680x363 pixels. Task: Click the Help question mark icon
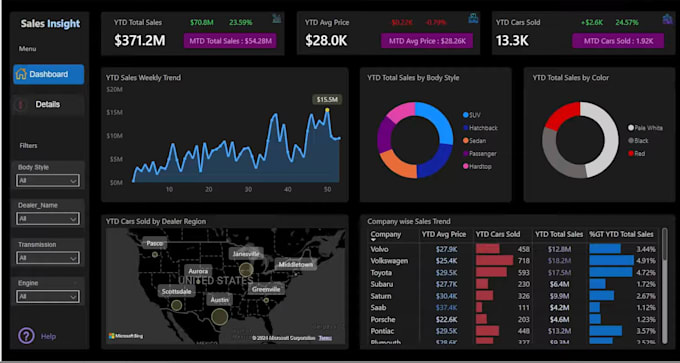[x=26, y=336]
